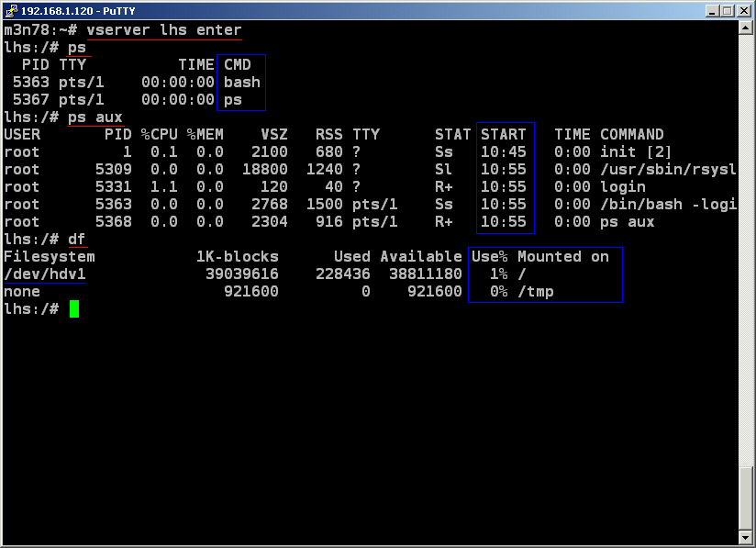The height and width of the screenshot is (548, 756).
Task: Click the 'Use%' column header
Action: coord(489,257)
